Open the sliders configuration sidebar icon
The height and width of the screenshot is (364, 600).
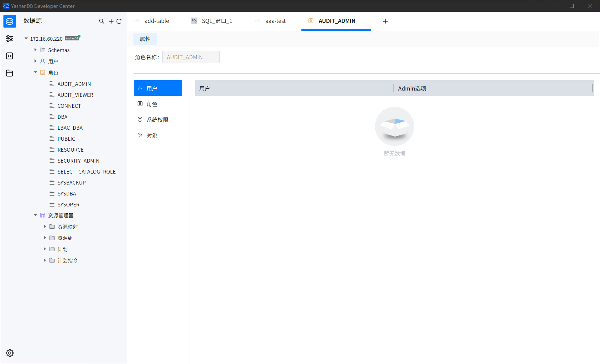click(10, 39)
